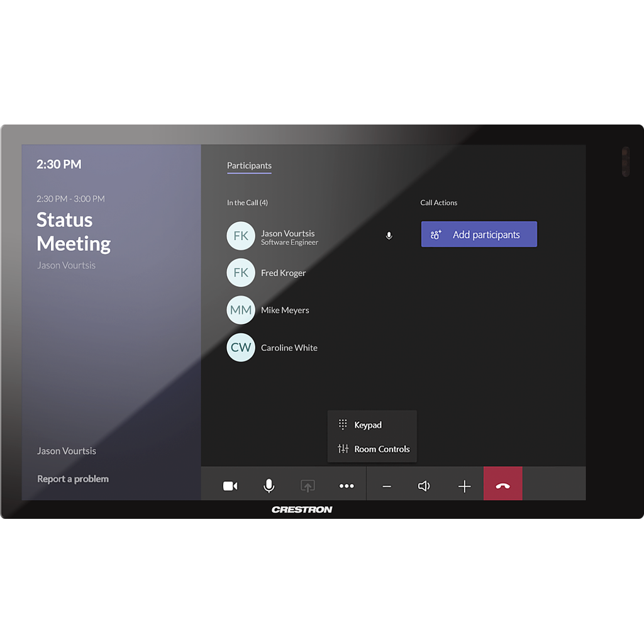Select participant Mike Meyers

pos(285,310)
